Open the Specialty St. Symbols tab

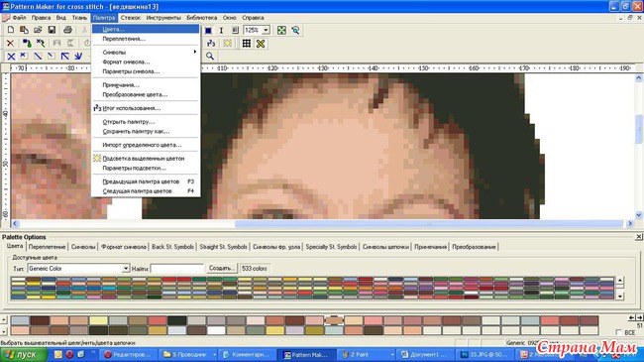331,247
